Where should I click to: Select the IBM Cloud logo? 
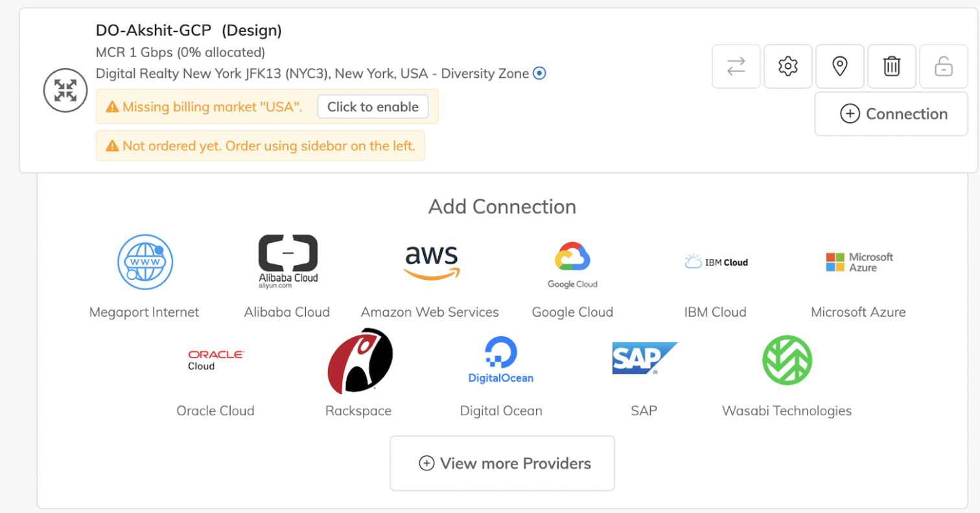pyautogui.click(x=716, y=262)
